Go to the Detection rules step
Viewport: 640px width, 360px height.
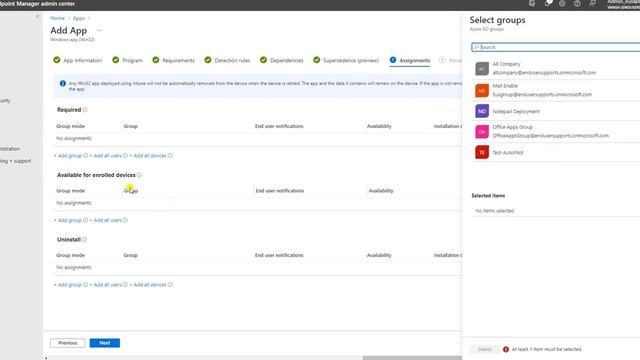point(227,60)
